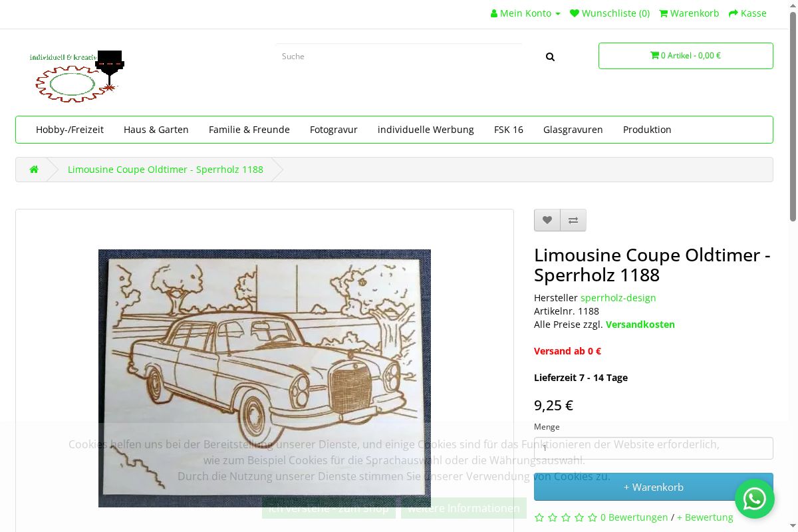The image size is (798, 532).
Task: Open Wunschliste (0) link
Action: (610, 13)
